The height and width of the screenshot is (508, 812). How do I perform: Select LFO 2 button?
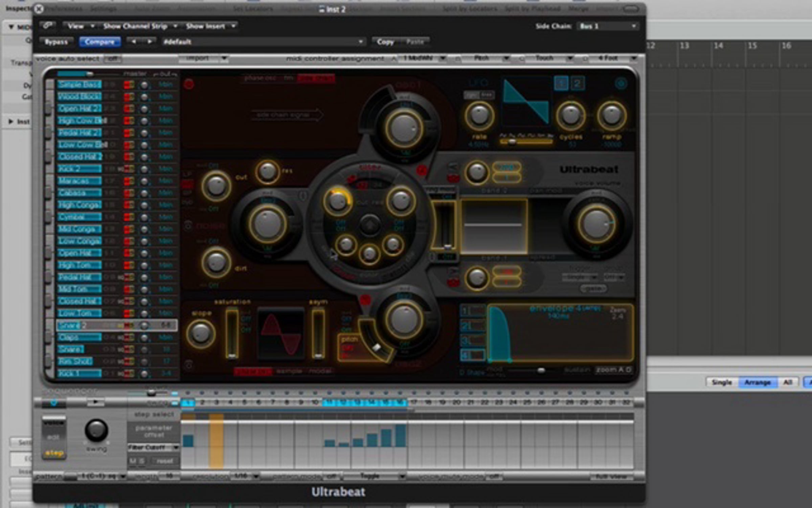coord(577,83)
